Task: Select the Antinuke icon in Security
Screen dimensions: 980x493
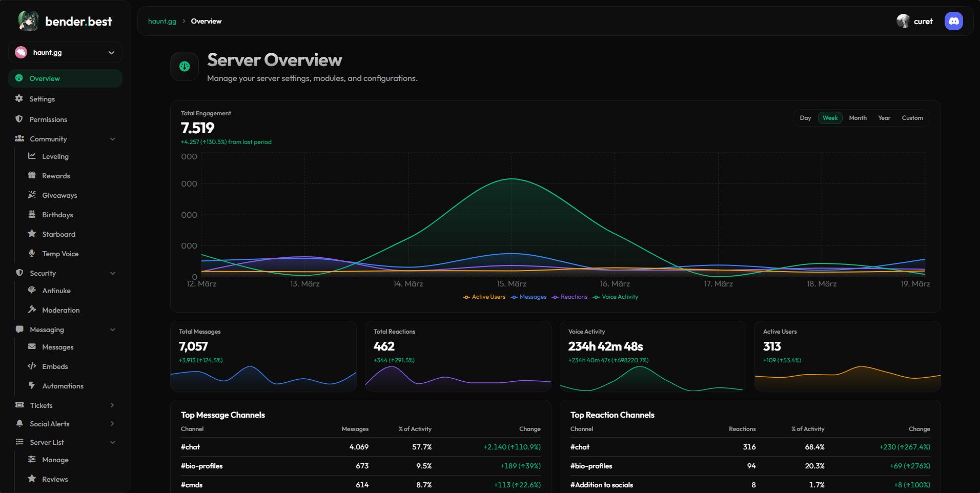Action: tap(32, 291)
